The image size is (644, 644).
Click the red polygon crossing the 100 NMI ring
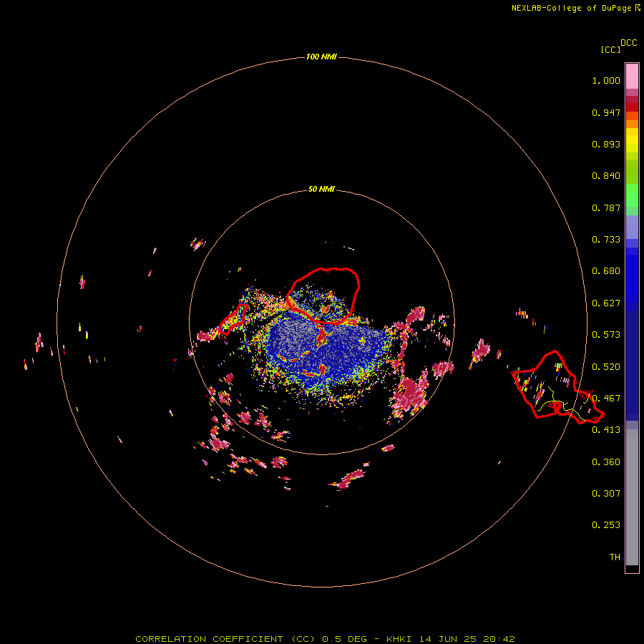coord(557,387)
